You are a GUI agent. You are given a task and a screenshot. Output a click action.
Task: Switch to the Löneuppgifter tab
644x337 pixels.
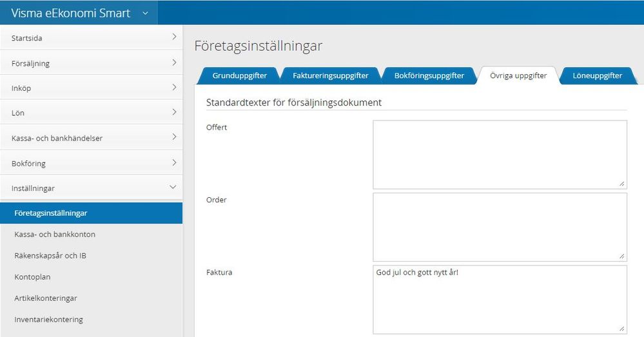click(597, 75)
